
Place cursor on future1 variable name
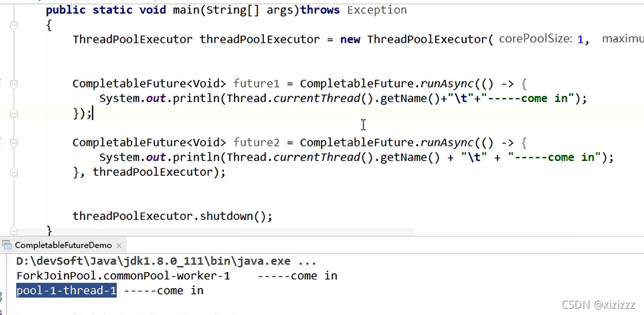point(256,84)
